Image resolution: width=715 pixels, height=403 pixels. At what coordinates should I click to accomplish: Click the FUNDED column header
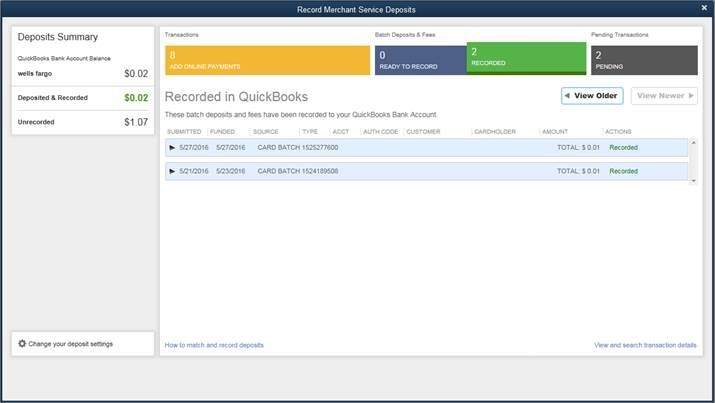(223, 132)
